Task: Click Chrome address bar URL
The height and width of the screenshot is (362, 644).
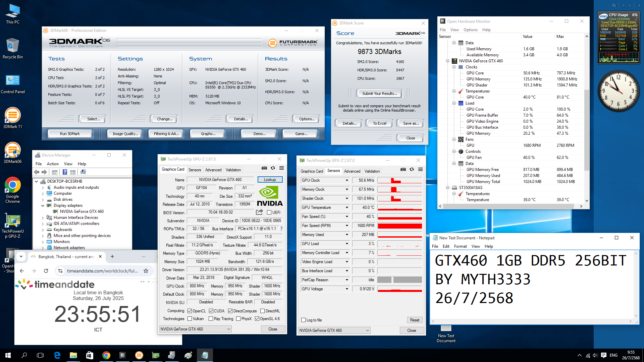Action: pos(102,271)
